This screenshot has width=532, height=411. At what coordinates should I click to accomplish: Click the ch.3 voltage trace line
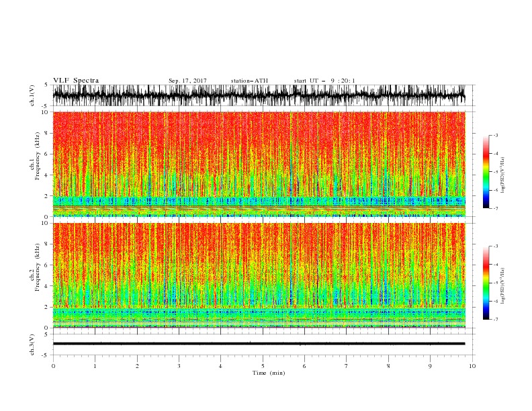pyautogui.click(x=259, y=344)
